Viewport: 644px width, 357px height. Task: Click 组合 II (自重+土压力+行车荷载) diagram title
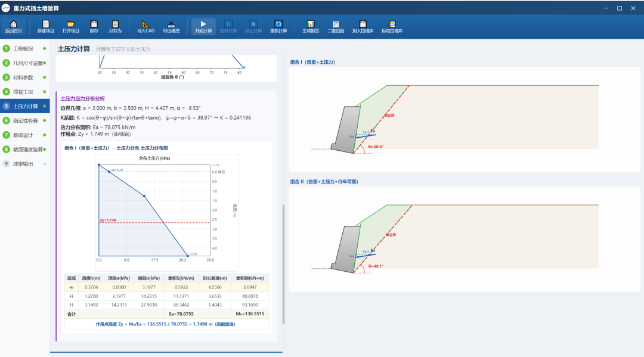pyautogui.click(x=324, y=181)
